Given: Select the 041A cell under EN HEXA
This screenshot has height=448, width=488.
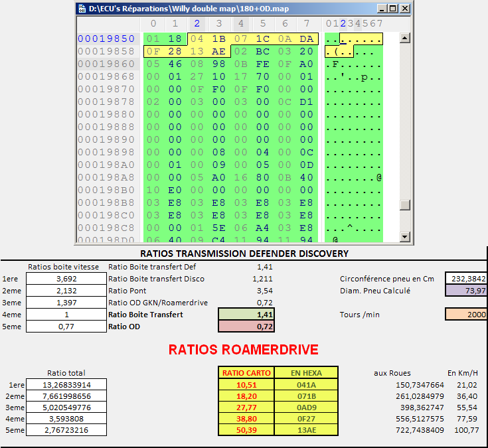Looking at the screenshot, I should (x=306, y=385).
